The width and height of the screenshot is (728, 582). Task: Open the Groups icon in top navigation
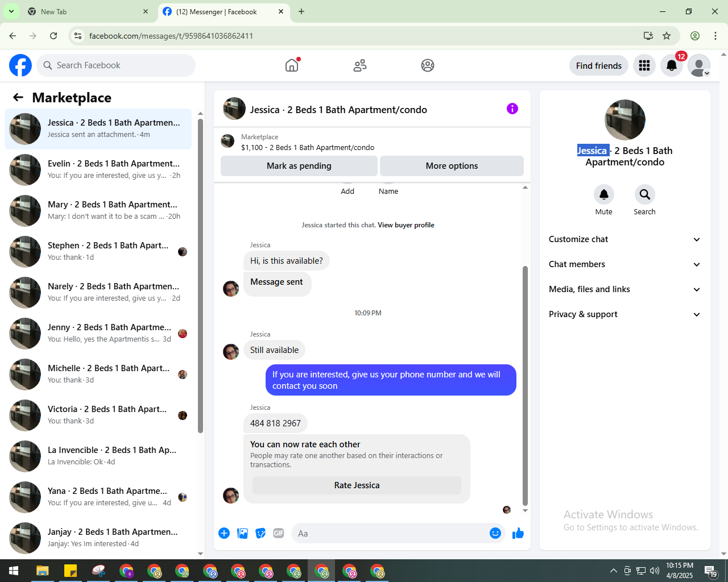coord(428,65)
